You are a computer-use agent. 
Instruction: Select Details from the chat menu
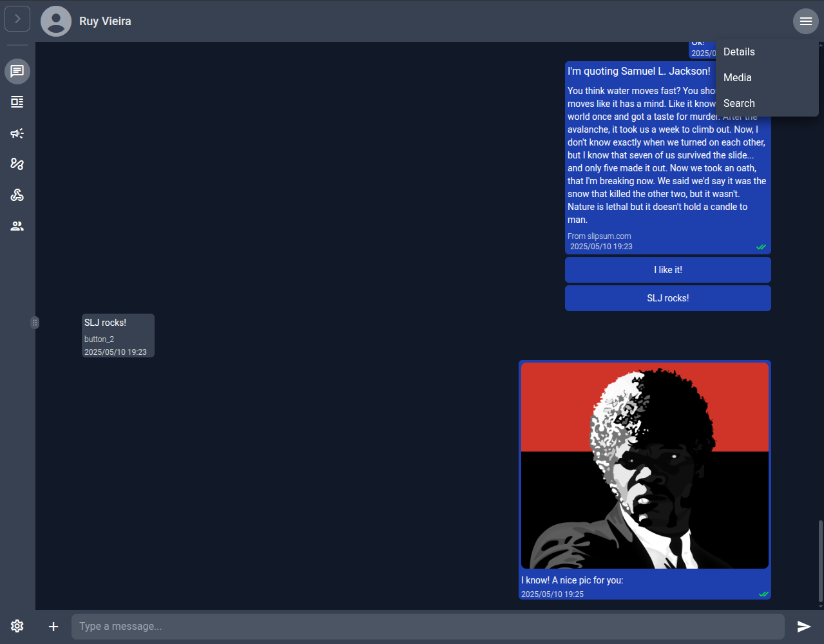point(739,52)
